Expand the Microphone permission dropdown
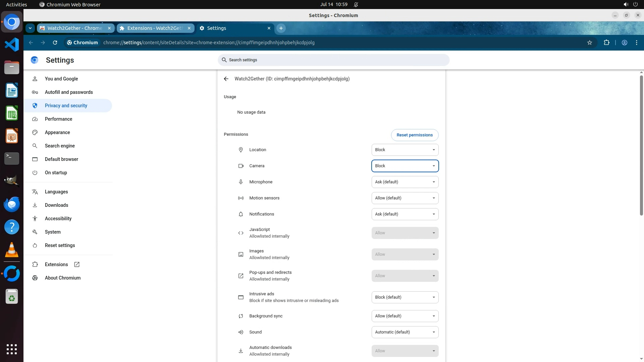The image size is (644, 362). coord(405,182)
